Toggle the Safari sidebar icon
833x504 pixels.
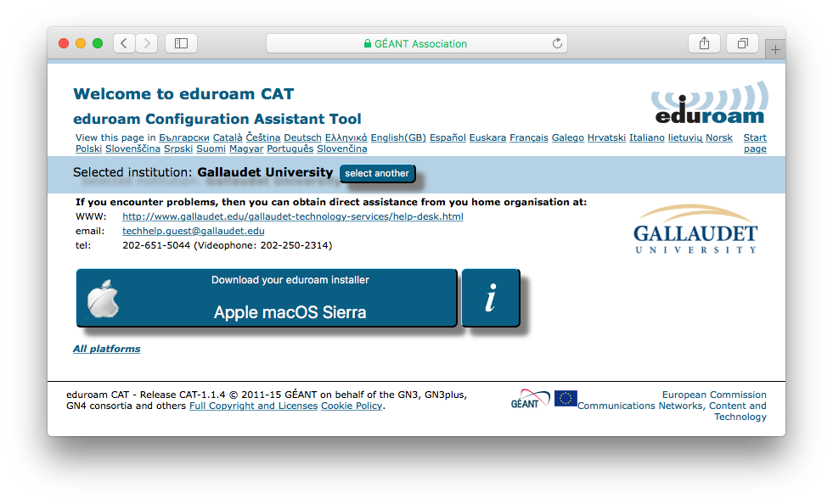coord(181,43)
